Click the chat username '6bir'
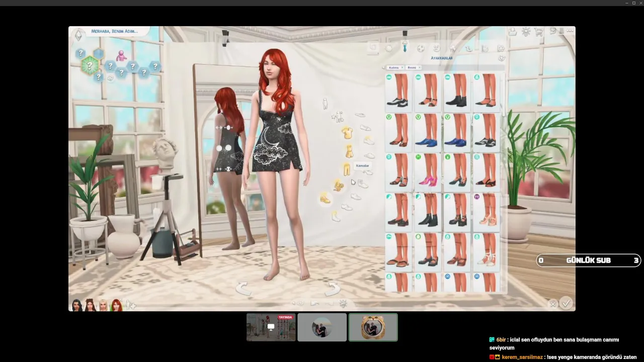Screen dimensions: 644x362 (x=502, y=340)
